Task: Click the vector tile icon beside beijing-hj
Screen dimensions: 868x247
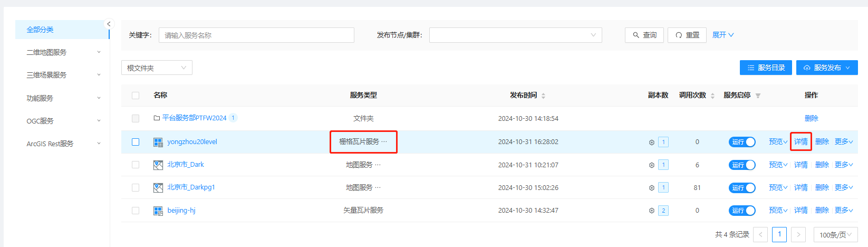Action: [x=158, y=211]
